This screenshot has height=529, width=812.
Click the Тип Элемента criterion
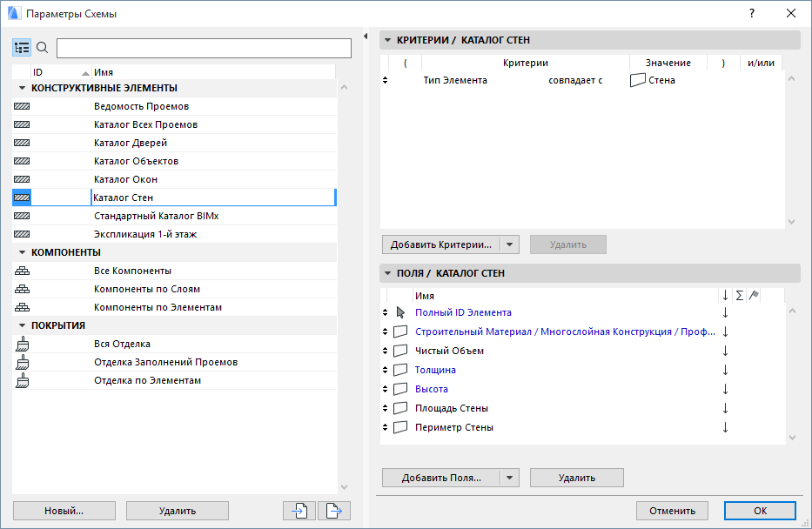(x=455, y=80)
